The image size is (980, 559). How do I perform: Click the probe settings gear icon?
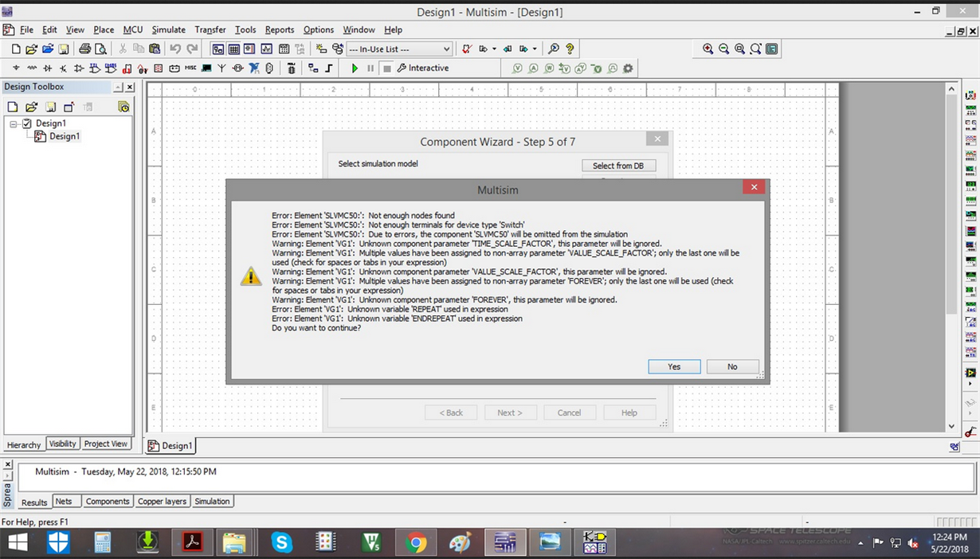point(628,68)
